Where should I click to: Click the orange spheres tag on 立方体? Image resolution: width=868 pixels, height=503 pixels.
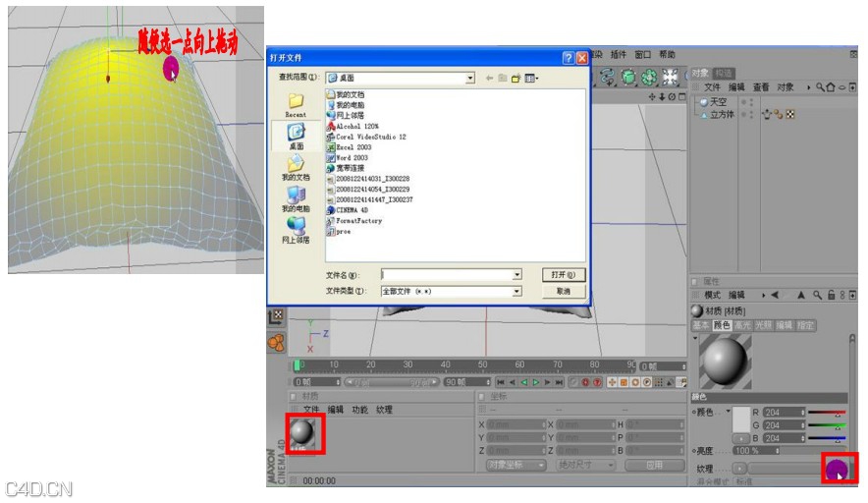(779, 115)
